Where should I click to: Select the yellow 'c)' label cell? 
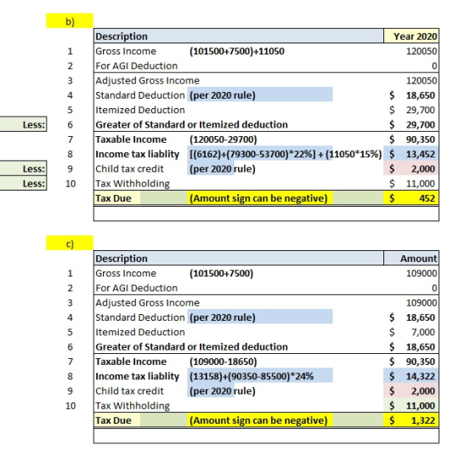coord(70,243)
